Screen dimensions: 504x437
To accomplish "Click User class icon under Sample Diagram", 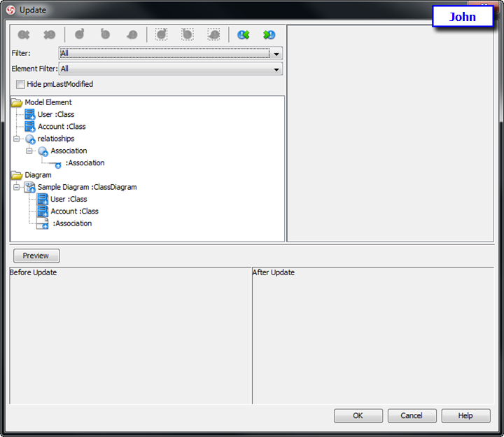I will click(x=43, y=200).
